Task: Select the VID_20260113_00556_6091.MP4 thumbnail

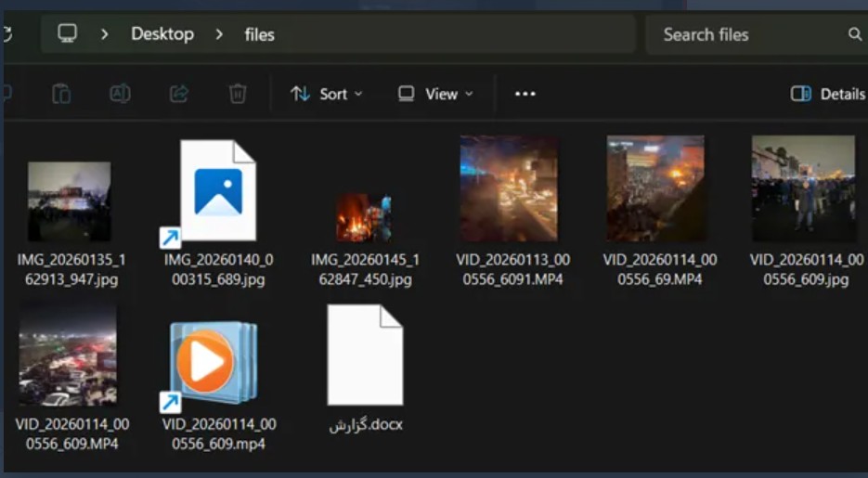Action: pos(509,189)
